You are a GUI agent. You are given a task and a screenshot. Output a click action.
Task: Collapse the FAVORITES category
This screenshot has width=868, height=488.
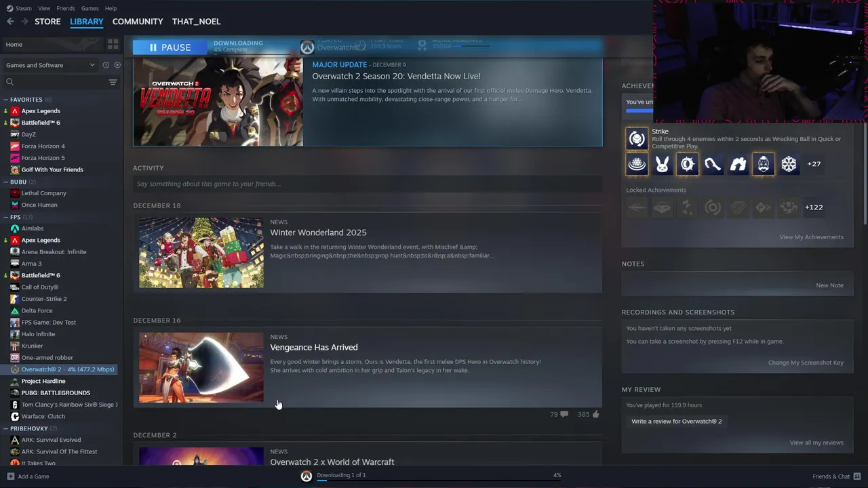(6, 100)
